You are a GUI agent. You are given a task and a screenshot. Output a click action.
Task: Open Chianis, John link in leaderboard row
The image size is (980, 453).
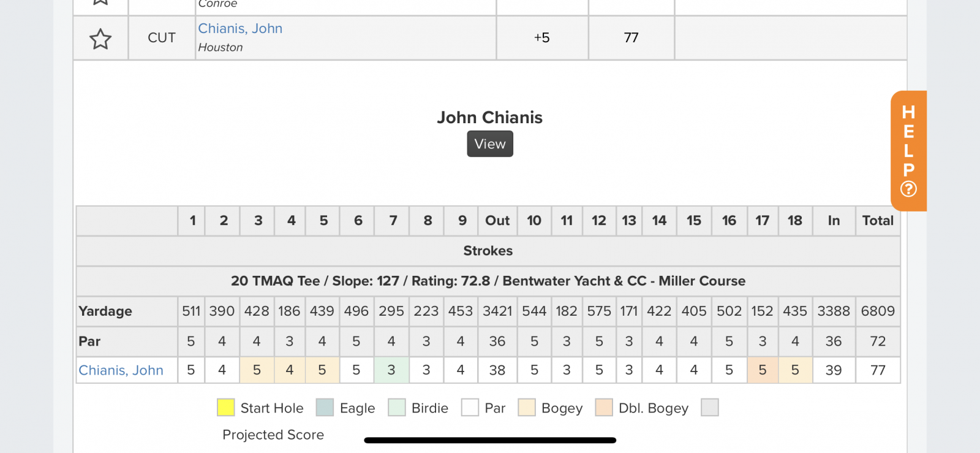(x=240, y=28)
